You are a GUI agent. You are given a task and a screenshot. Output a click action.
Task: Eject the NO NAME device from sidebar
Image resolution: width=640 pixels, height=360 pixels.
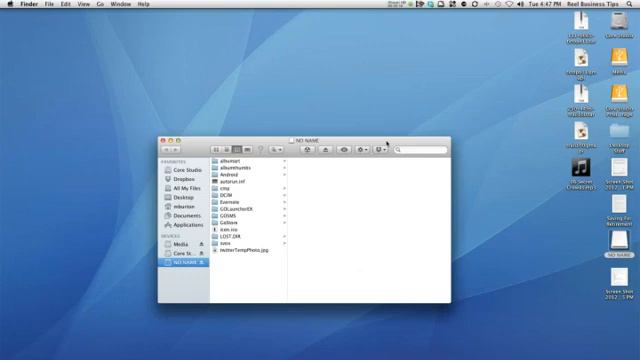(x=201, y=262)
